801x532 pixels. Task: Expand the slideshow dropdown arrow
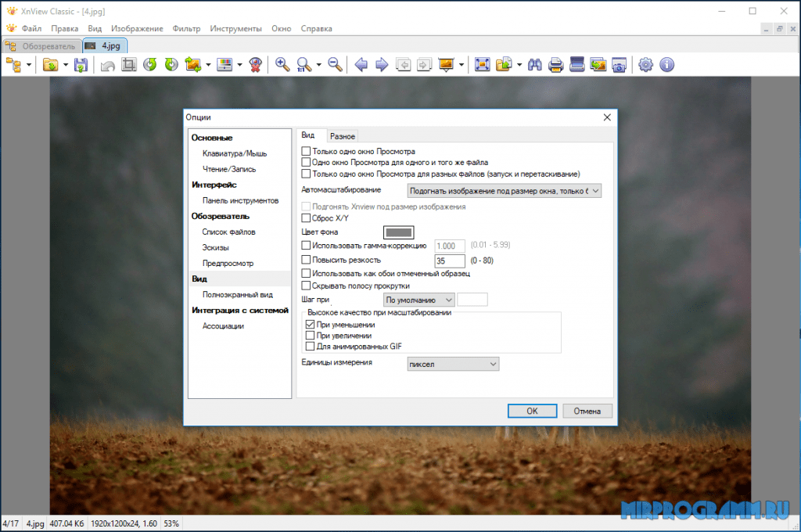tap(462, 65)
